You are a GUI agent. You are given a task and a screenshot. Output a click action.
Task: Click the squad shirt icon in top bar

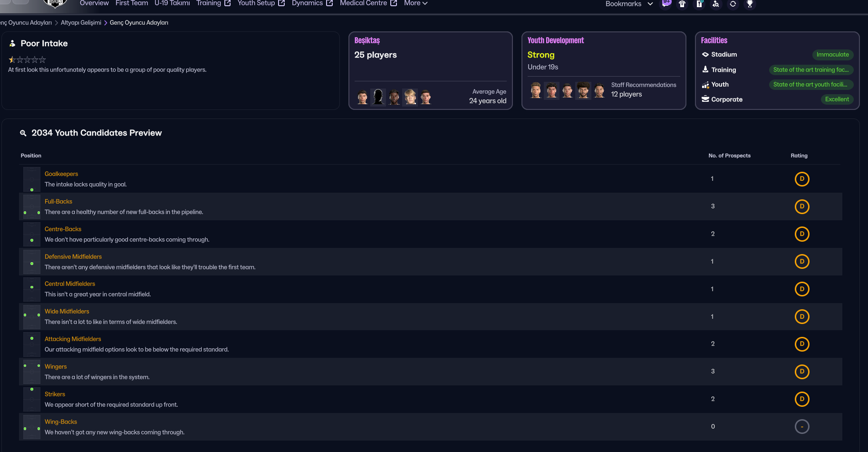pos(683,4)
